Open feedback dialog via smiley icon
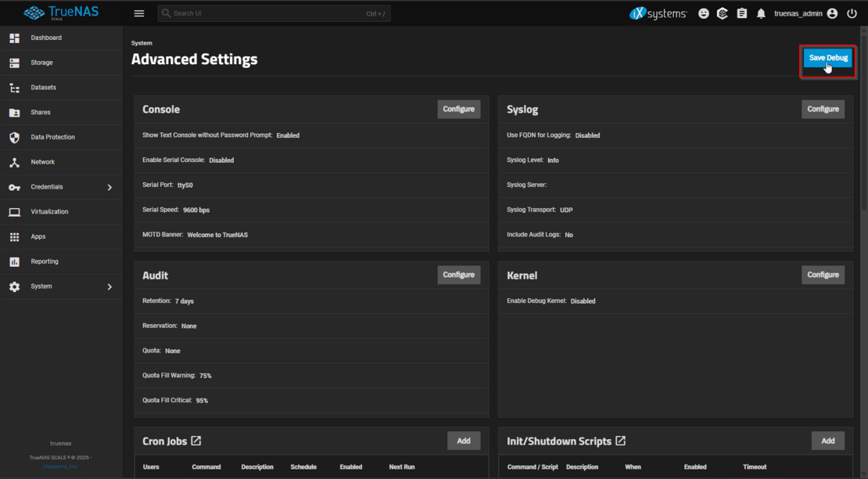This screenshot has height=479, width=868. 702,13
